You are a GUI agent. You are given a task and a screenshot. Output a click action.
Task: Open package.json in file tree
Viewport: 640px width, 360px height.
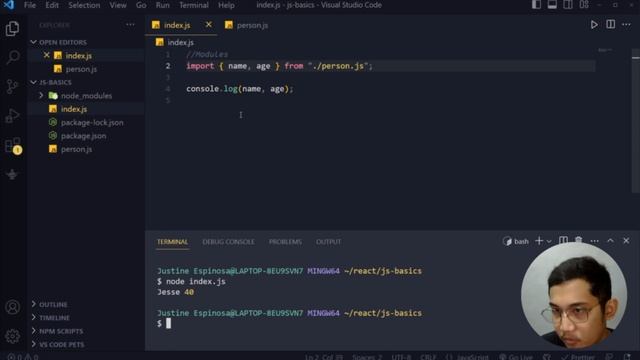click(83, 136)
